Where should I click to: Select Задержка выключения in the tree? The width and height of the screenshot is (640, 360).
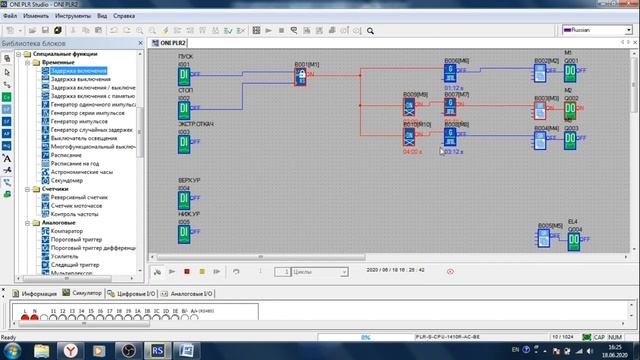[80, 79]
